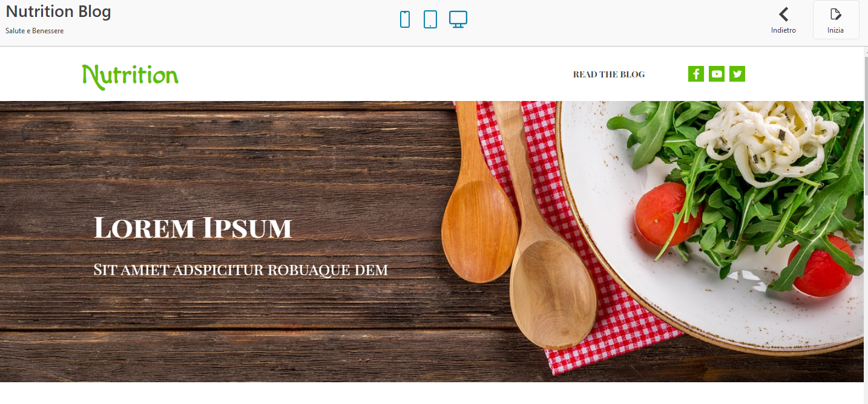Viewport: 868px width, 404px height.
Task: Click the green Nutrition logo
Action: [130, 76]
